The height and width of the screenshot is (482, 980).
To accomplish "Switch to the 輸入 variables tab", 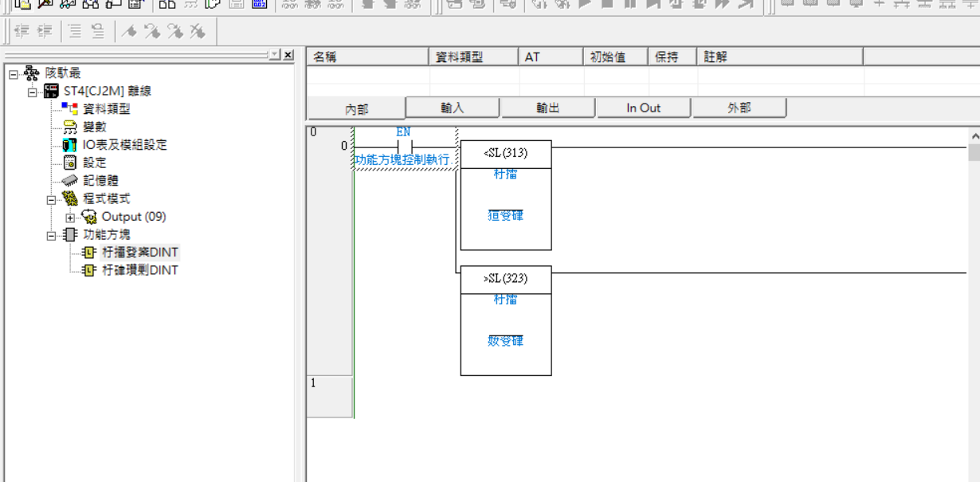I will tap(453, 108).
